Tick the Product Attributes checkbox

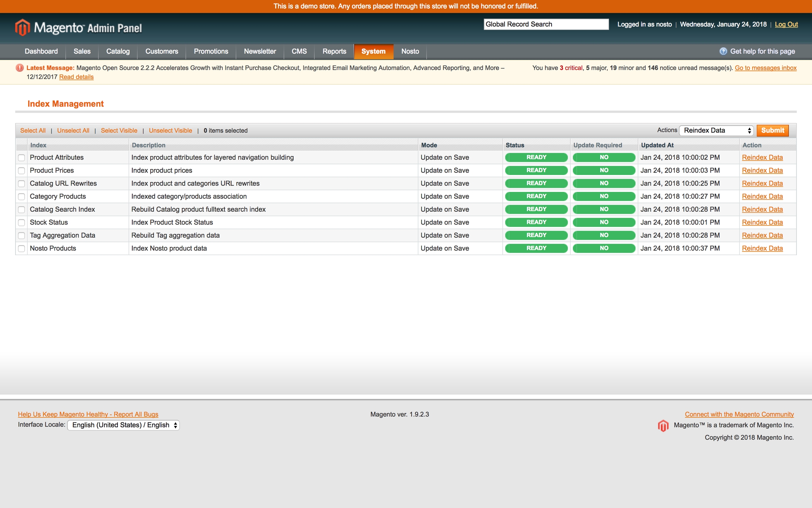coord(21,158)
